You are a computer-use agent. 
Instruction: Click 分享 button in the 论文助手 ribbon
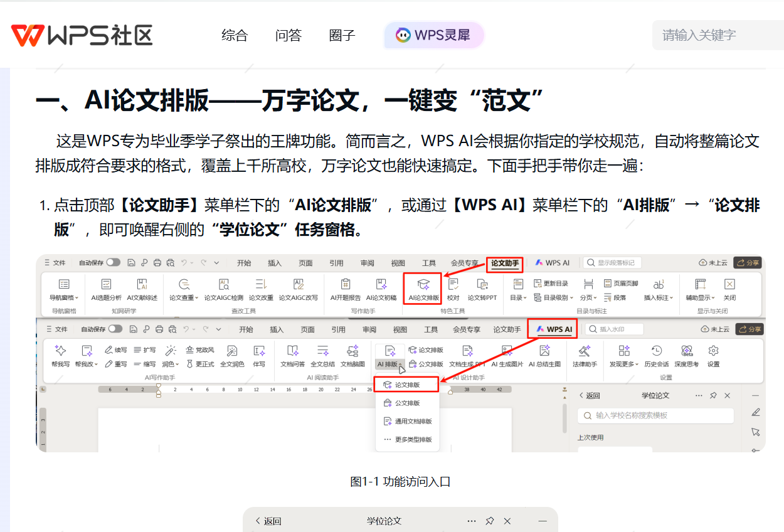[749, 263]
